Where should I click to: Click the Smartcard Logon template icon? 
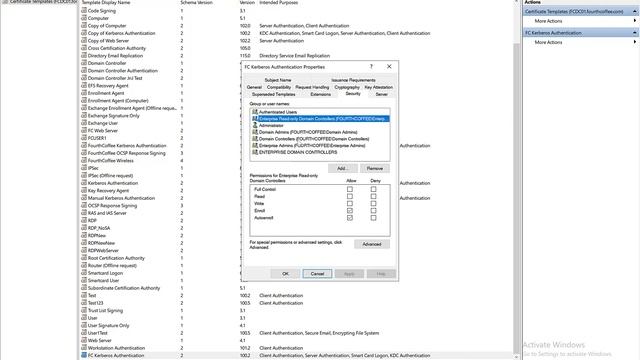[84, 273]
